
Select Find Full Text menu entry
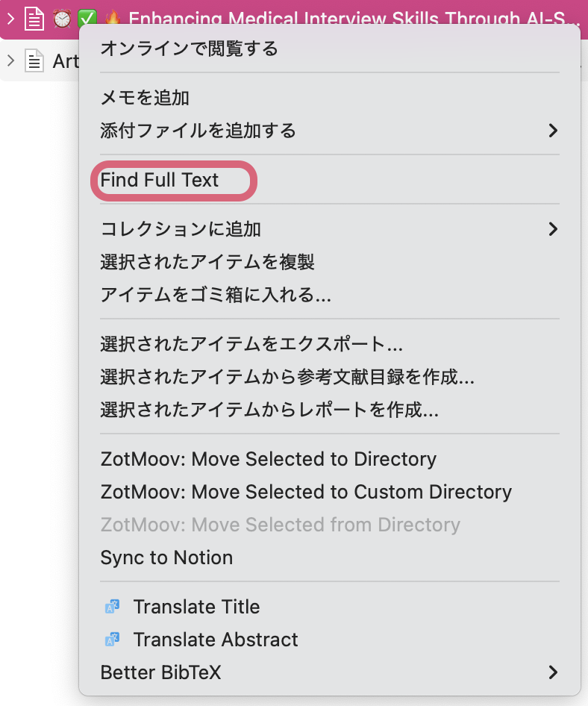click(160, 181)
